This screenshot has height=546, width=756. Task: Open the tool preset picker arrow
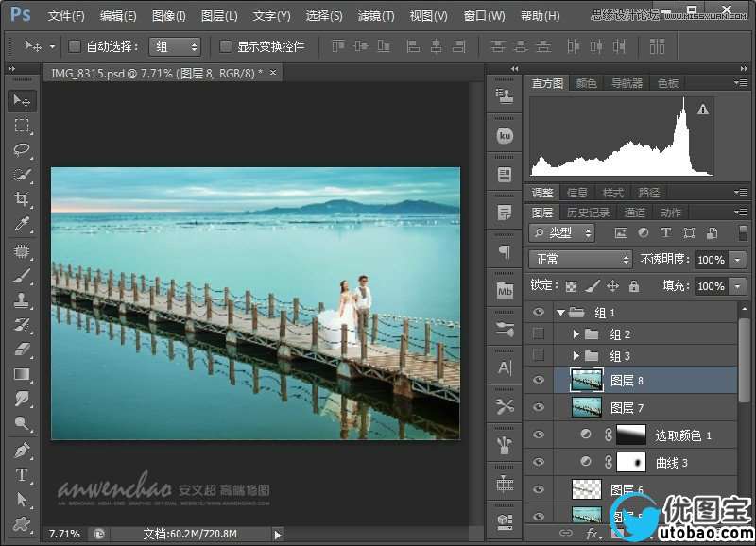pyautogui.click(x=52, y=46)
